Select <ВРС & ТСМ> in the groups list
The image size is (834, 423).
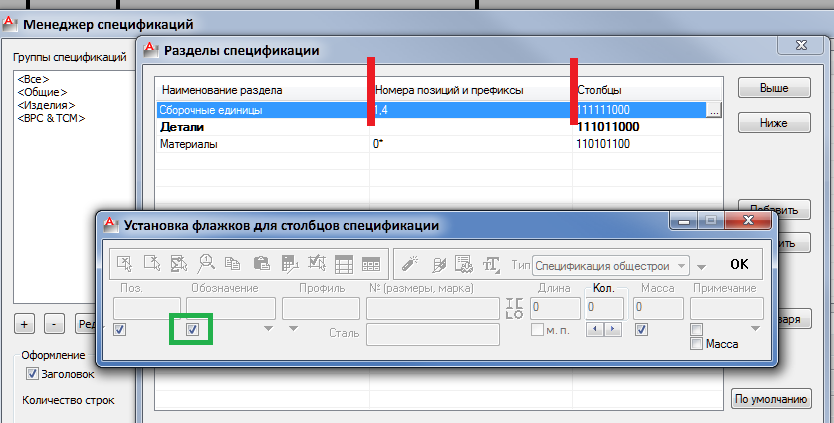click(51, 118)
